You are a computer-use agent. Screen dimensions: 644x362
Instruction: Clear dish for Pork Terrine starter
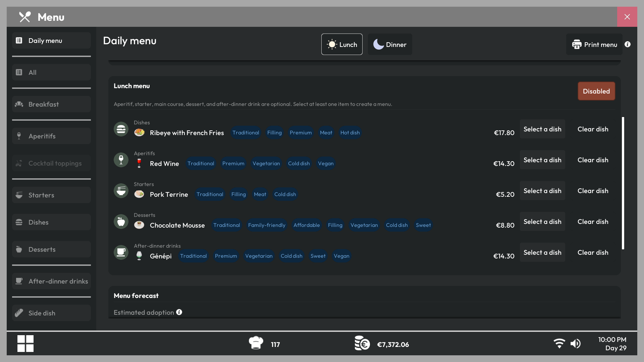[593, 191]
